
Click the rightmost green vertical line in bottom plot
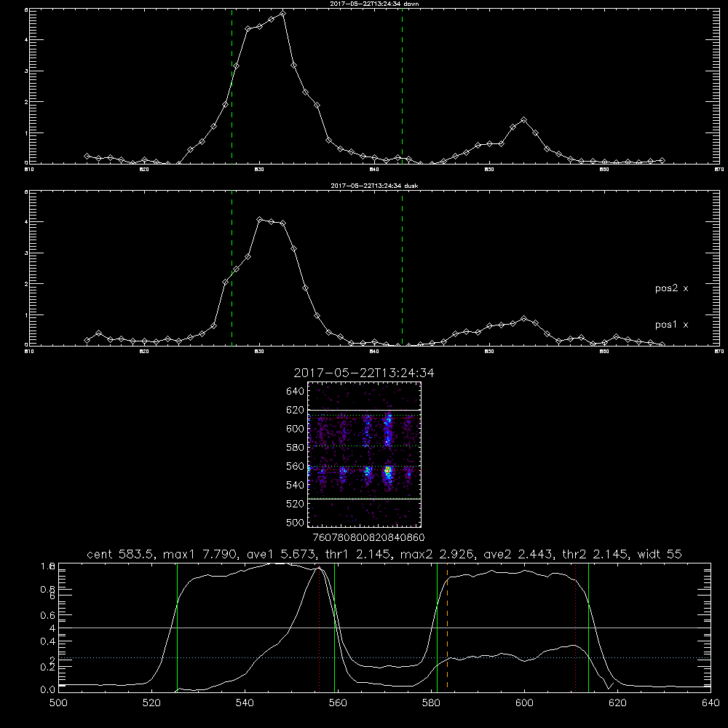pos(588,628)
